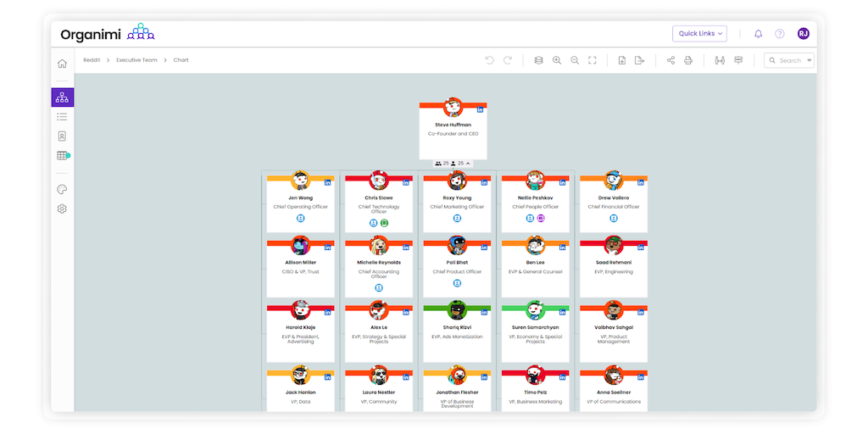
Task: Click the share icon in toolbar
Action: (670, 60)
